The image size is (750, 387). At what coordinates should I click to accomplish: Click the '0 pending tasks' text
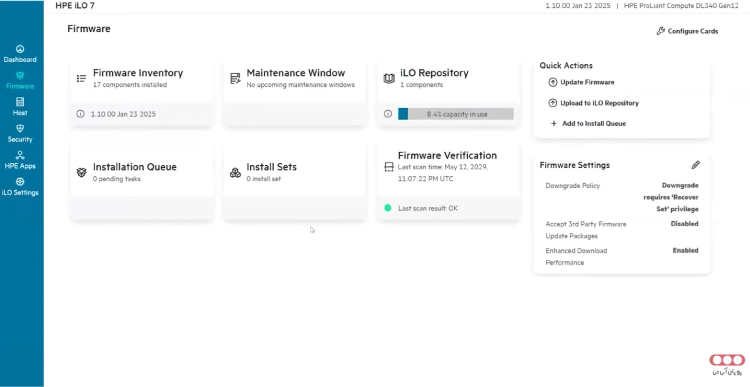tap(117, 179)
